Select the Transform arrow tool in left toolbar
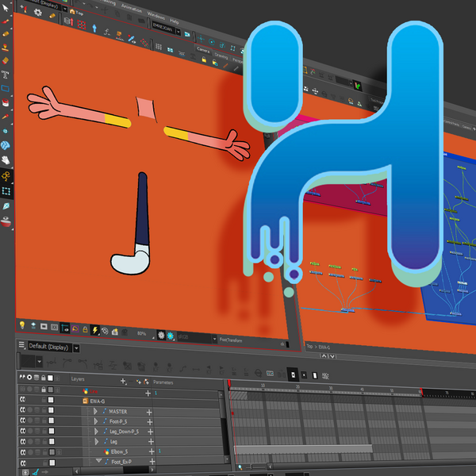 point(6,7)
